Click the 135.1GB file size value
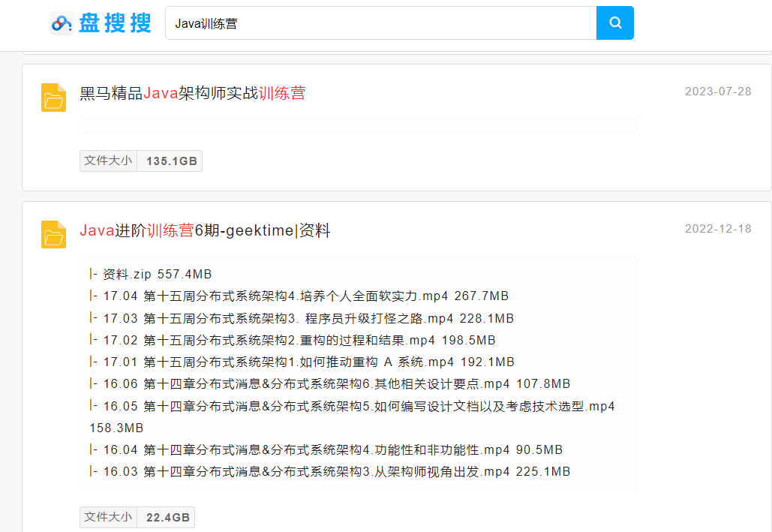 [x=171, y=161]
